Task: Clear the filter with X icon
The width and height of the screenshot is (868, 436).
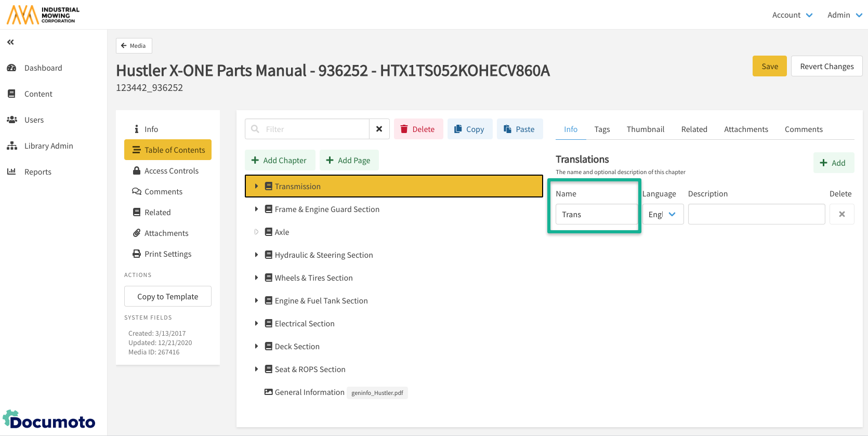Action: [x=379, y=129]
